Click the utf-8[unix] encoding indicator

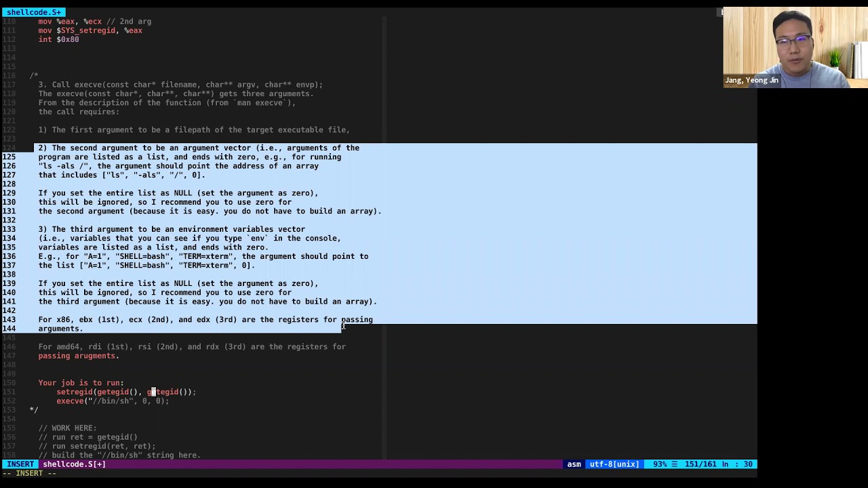click(614, 464)
